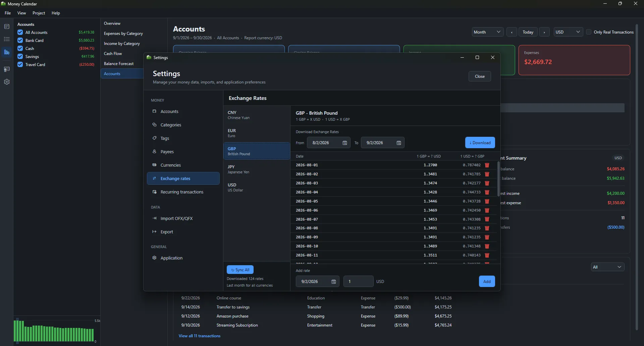Open the Help menu
The width and height of the screenshot is (644, 346).
point(56,13)
